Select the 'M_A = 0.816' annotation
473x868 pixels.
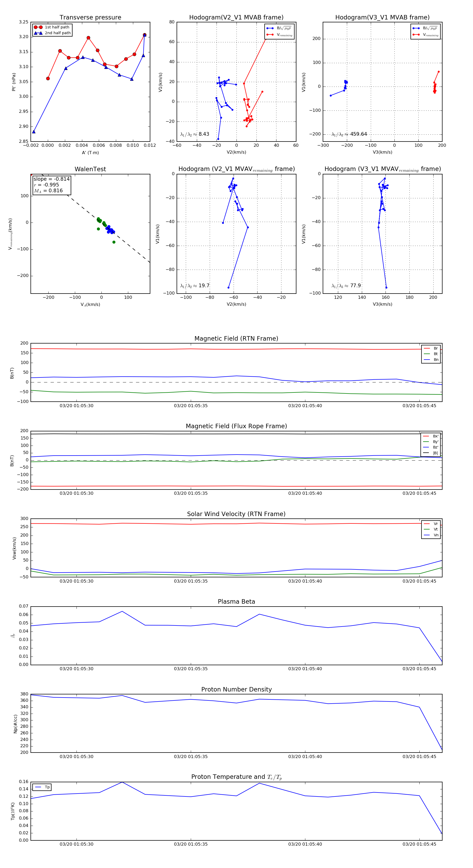click(48, 191)
